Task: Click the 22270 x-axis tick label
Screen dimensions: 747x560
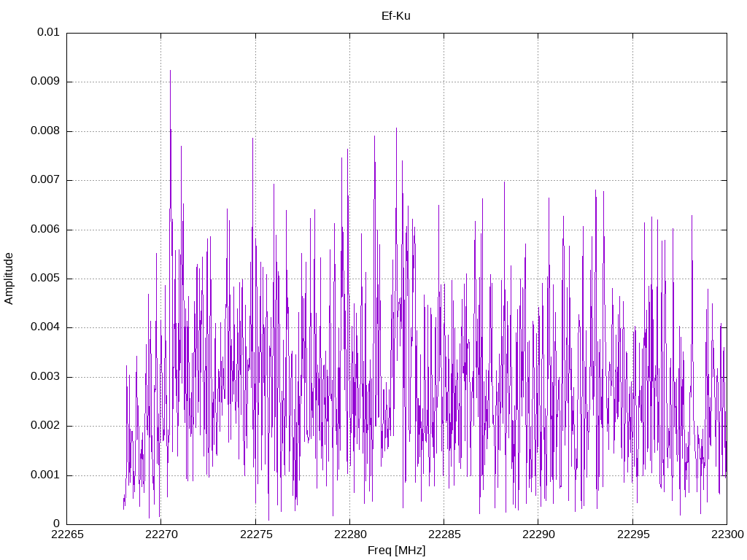Action: 161,534
